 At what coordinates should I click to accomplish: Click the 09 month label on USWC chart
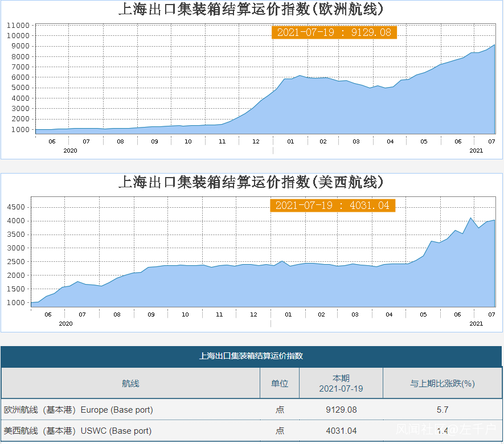151,314
